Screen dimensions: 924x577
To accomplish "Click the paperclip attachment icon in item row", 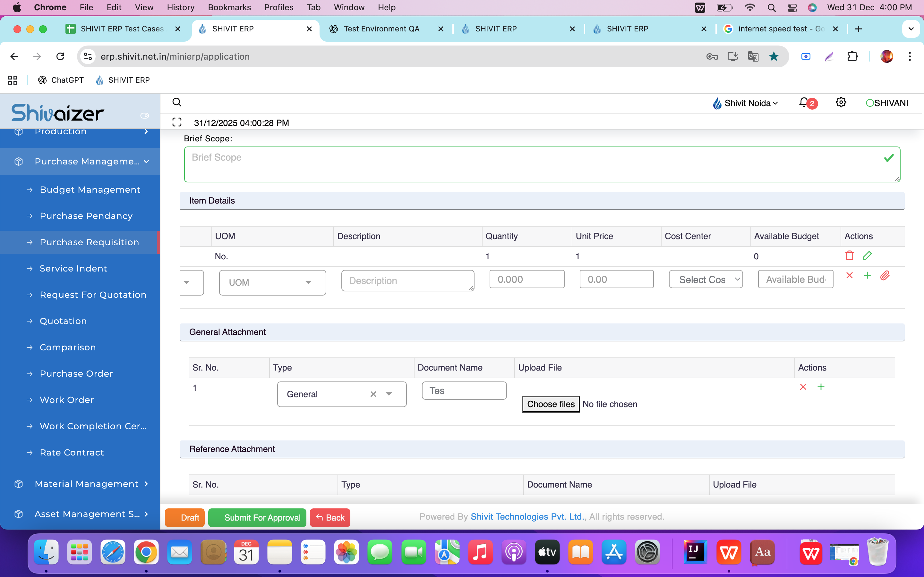I will (885, 276).
